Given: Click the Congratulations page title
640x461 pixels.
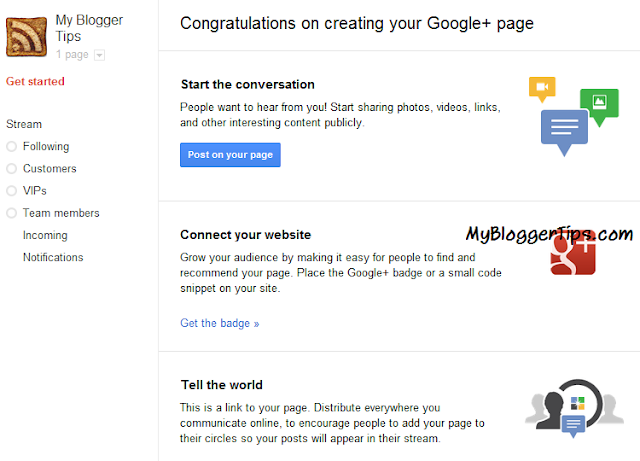Looking at the screenshot, I should pos(357,24).
